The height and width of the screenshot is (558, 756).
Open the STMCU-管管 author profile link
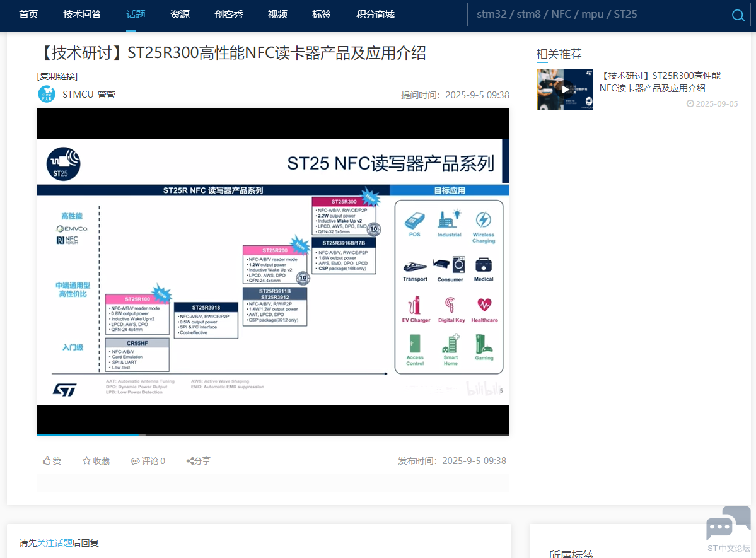coord(89,95)
